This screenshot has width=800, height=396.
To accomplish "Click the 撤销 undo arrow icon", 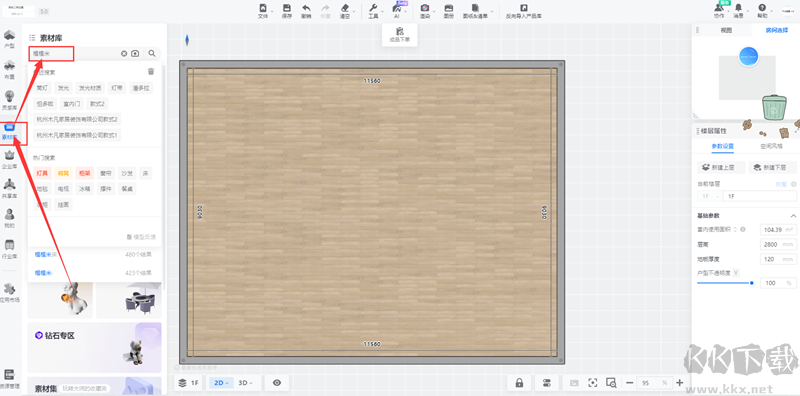I will tap(306, 8).
